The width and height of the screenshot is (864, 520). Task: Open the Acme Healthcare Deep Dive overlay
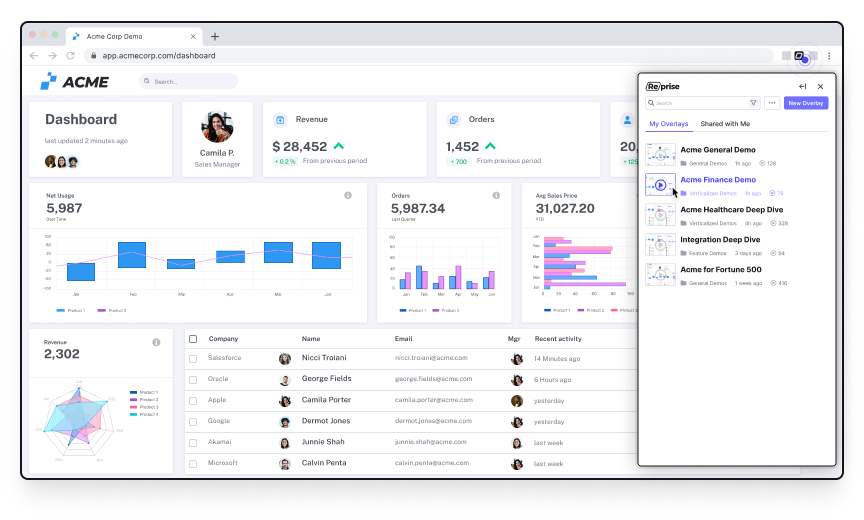coord(732,210)
